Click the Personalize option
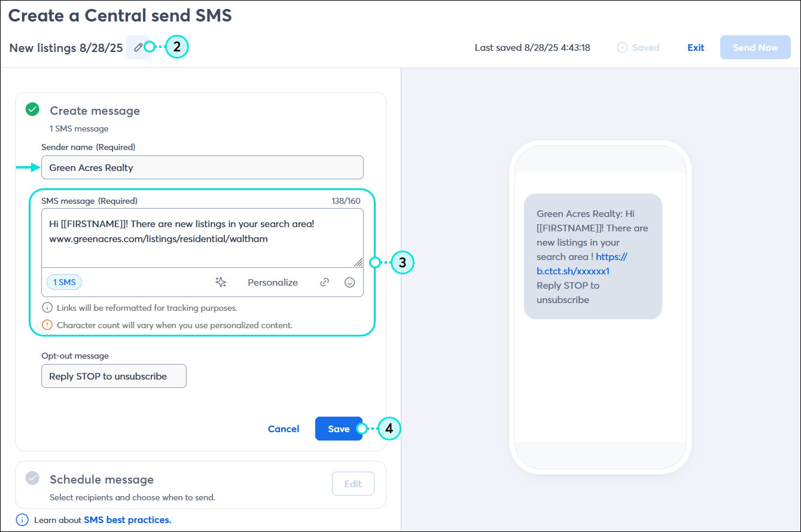Screen dimensions: 801x532 click(x=272, y=282)
